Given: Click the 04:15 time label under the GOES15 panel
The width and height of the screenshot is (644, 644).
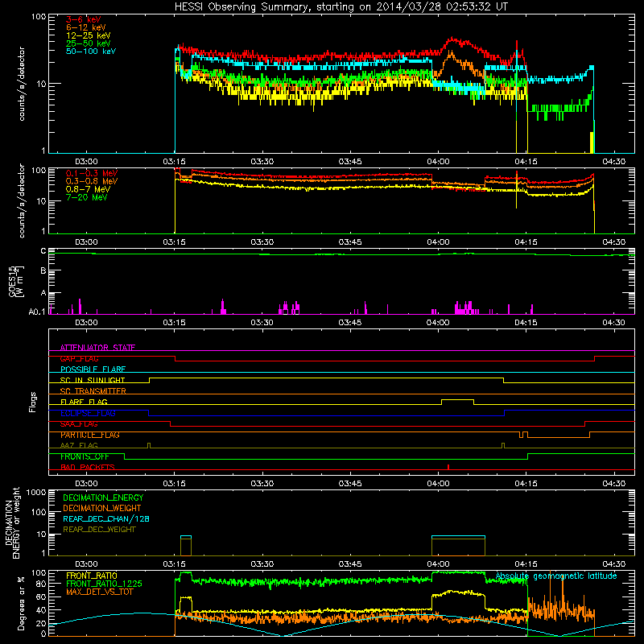Looking at the screenshot, I should click(526, 323).
